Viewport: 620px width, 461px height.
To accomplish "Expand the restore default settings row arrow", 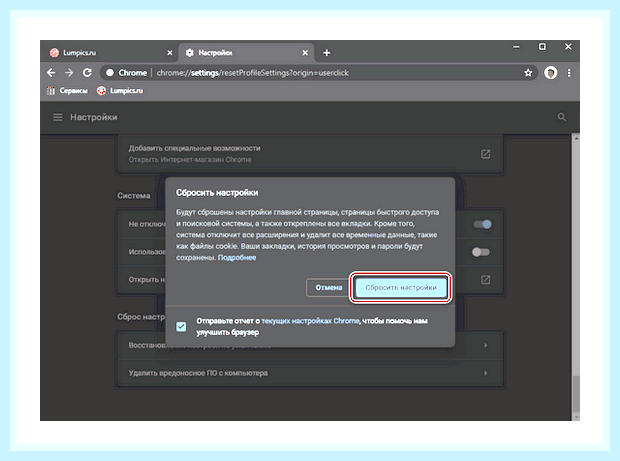I will [485, 345].
